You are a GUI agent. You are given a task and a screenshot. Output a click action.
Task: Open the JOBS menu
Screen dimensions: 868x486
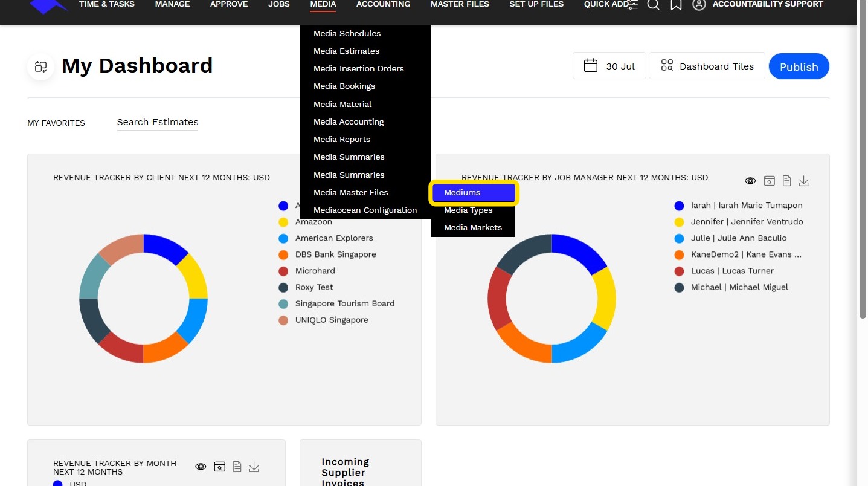point(279,4)
